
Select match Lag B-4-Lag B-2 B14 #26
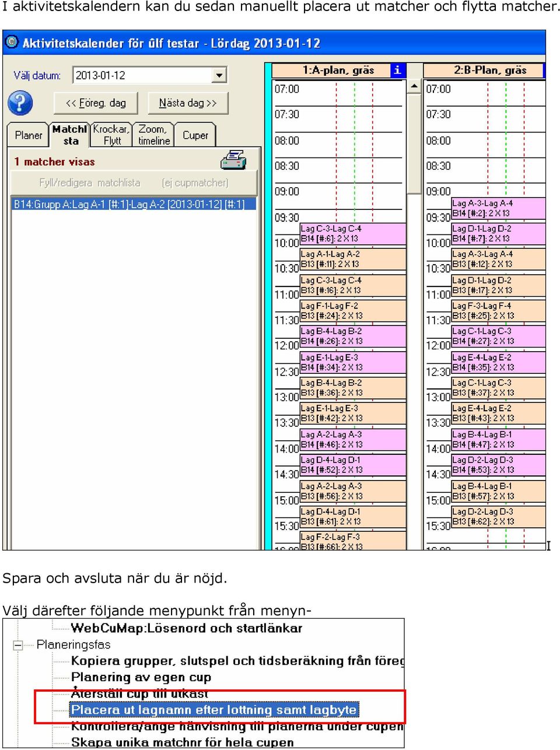[x=353, y=337]
